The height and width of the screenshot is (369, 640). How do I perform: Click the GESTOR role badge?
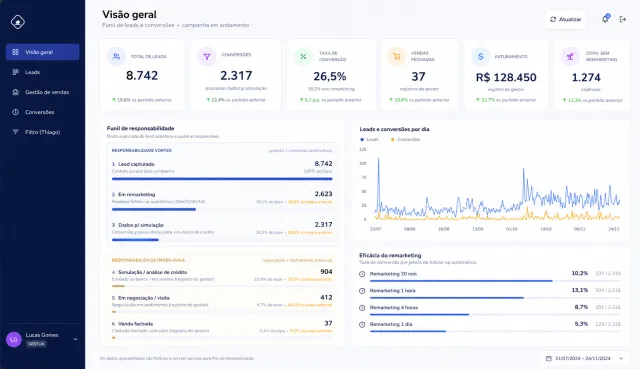click(x=36, y=344)
